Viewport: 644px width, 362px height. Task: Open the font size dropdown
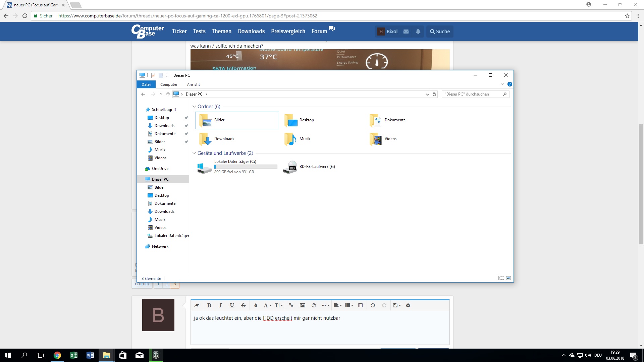(279, 305)
